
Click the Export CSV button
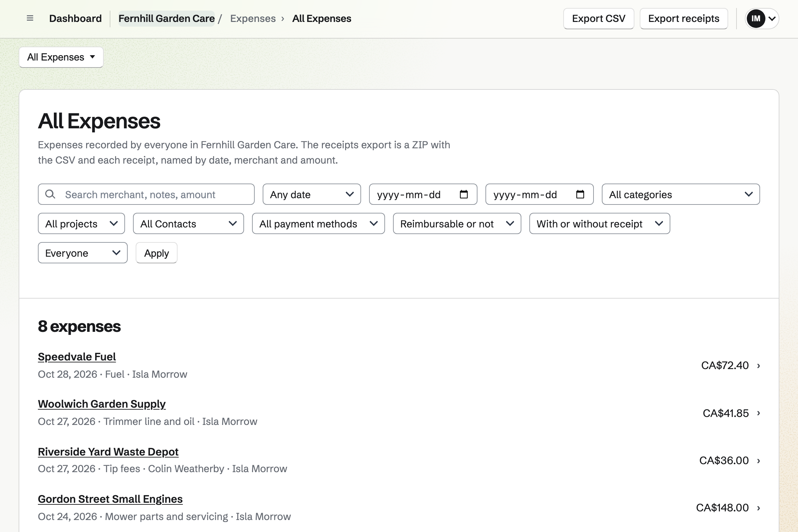598,18
